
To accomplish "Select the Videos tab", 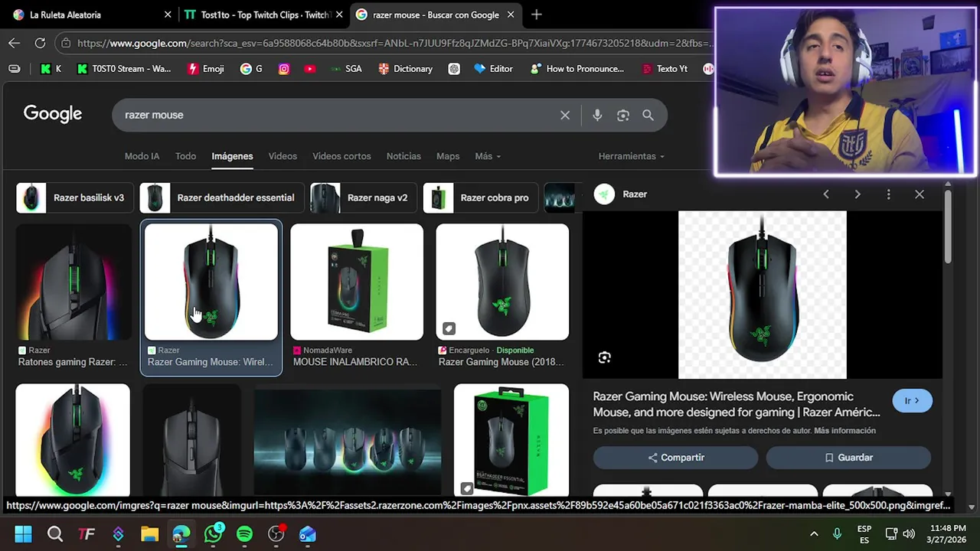I will [x=283, y=156].
